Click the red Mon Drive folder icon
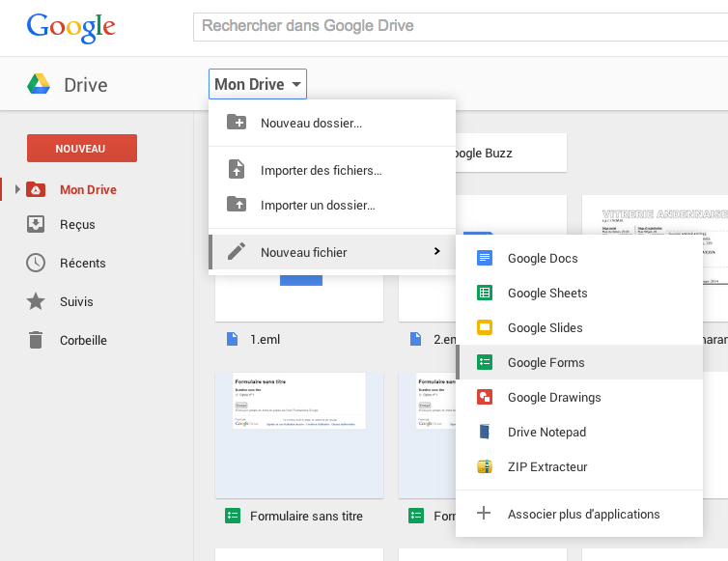728x561 pixels. (x=36, y=189)
